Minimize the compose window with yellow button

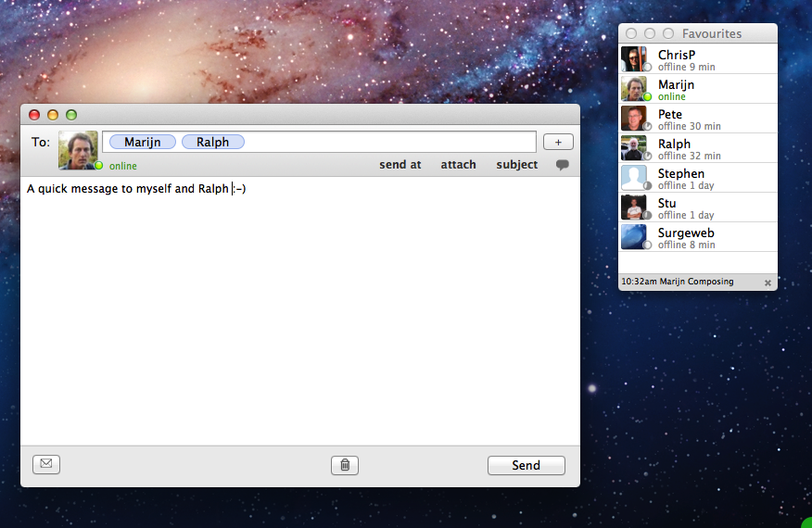click(x=53, y=115)
